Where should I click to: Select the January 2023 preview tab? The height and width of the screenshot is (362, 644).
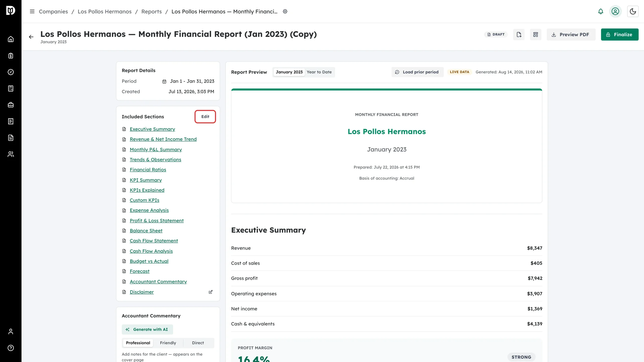coord(289,72)
